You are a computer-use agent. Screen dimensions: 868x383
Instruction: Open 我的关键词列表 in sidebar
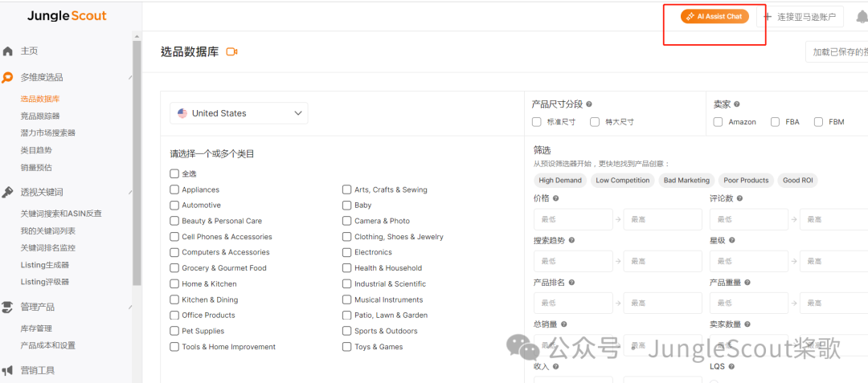pyautogui.click(x=47, y=231)
